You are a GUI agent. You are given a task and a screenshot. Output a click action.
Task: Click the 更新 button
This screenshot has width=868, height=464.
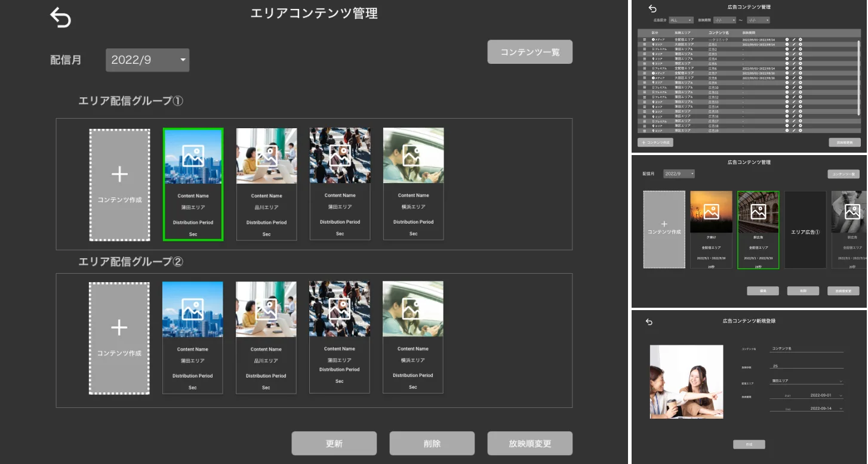[334, 444]
